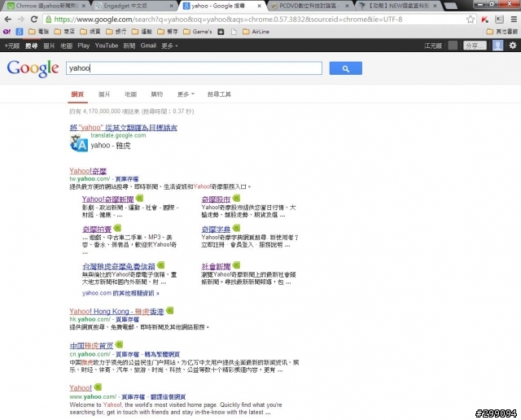Viewport: 521px width, 420px height.
Task: Open the Yahoo! Hong Kong result link
Action: coord(116,312)
